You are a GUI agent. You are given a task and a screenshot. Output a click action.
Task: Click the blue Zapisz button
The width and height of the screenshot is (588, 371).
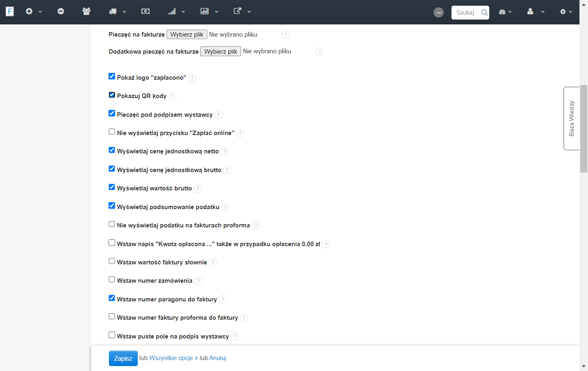pos(123,358)
